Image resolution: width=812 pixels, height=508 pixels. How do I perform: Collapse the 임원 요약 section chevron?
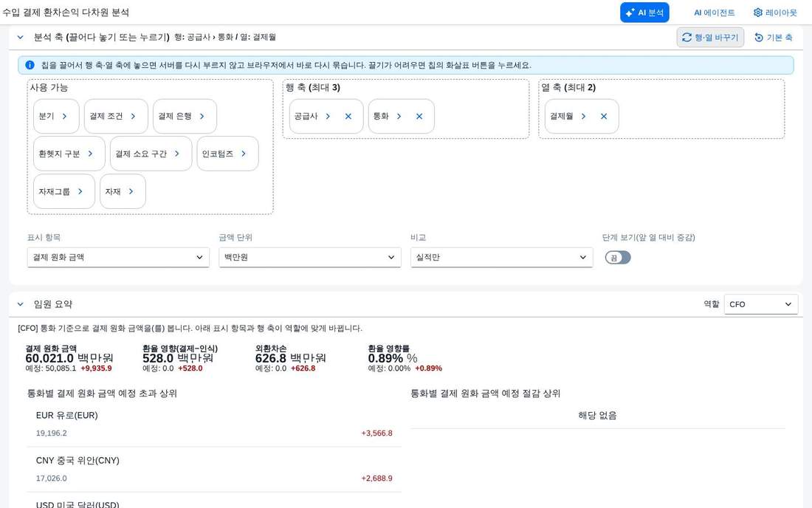coord(20,304)
